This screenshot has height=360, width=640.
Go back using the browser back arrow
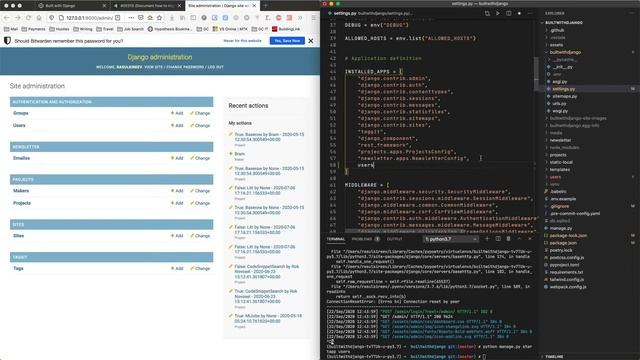click(7, 18)
